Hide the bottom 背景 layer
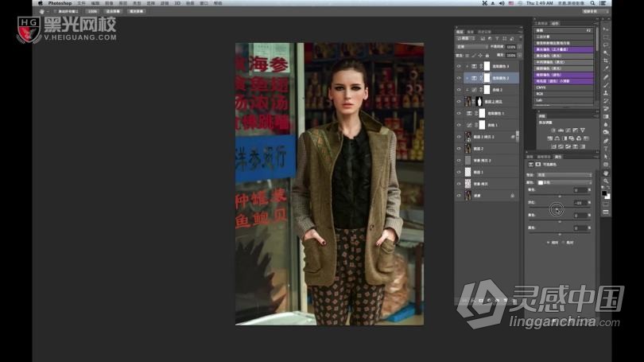This screenshot has height=362, width=644. coord(459,196)
